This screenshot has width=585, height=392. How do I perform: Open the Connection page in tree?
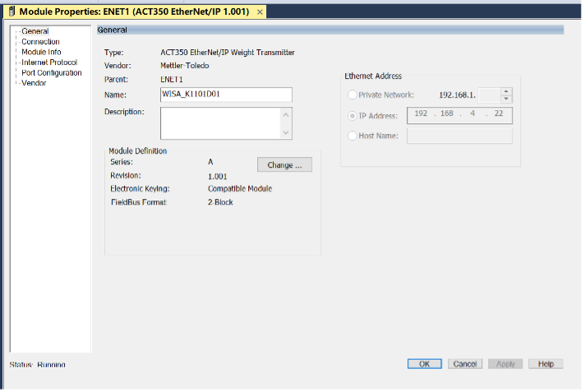tap(40, 42)
